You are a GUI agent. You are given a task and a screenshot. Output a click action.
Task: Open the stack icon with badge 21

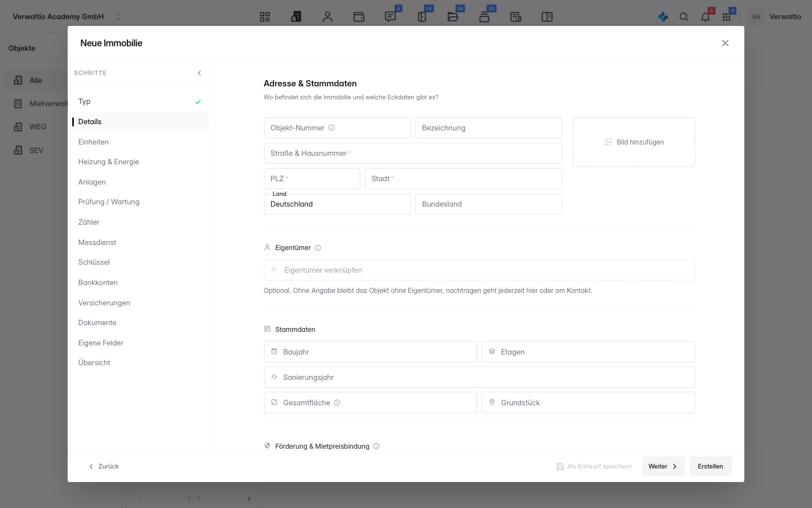tap(484, 17)
